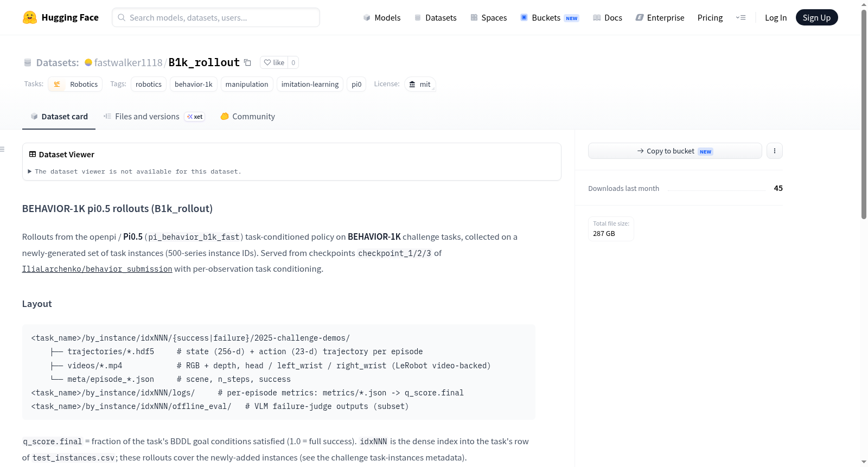This screenshot has height=467, width=868.
Task: Click the manipulation tag
Action: click(x=247, y=84)
